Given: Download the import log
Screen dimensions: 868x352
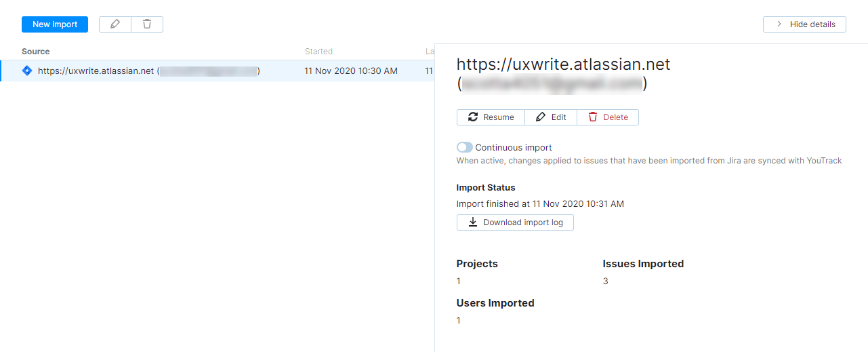Looking at the screenshot, I should 515,222.
